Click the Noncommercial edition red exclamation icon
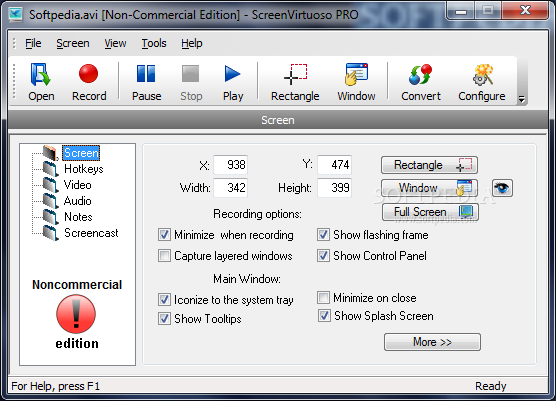Viewport: 556px width, 401px height. [76, 314]
